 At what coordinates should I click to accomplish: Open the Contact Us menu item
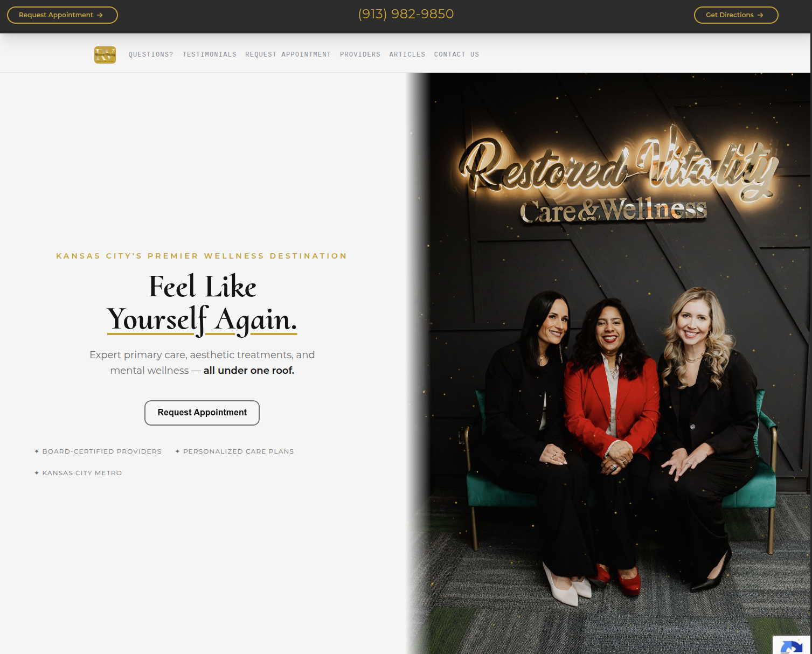coord(456,54)
